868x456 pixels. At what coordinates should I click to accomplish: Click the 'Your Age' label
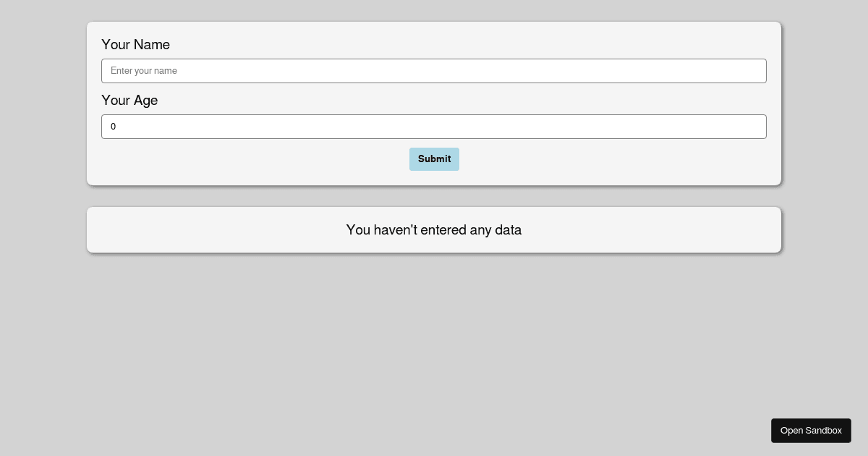[x=129, y=101]
